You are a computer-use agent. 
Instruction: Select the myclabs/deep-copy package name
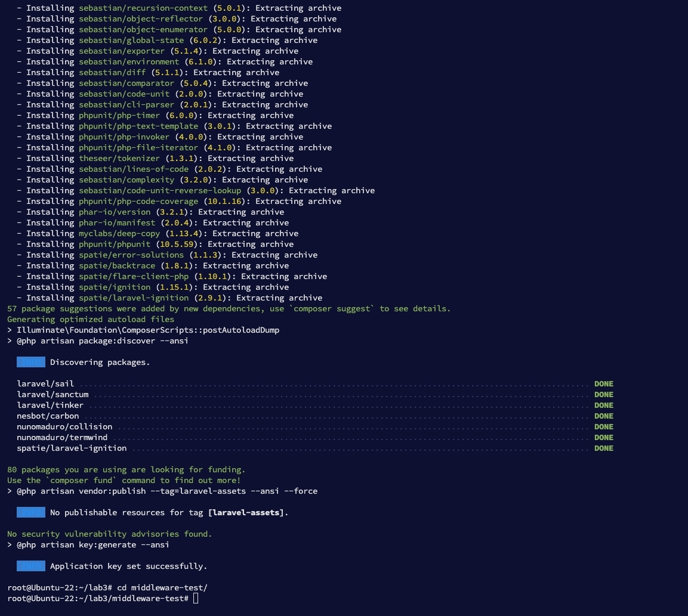pos(119,233)
